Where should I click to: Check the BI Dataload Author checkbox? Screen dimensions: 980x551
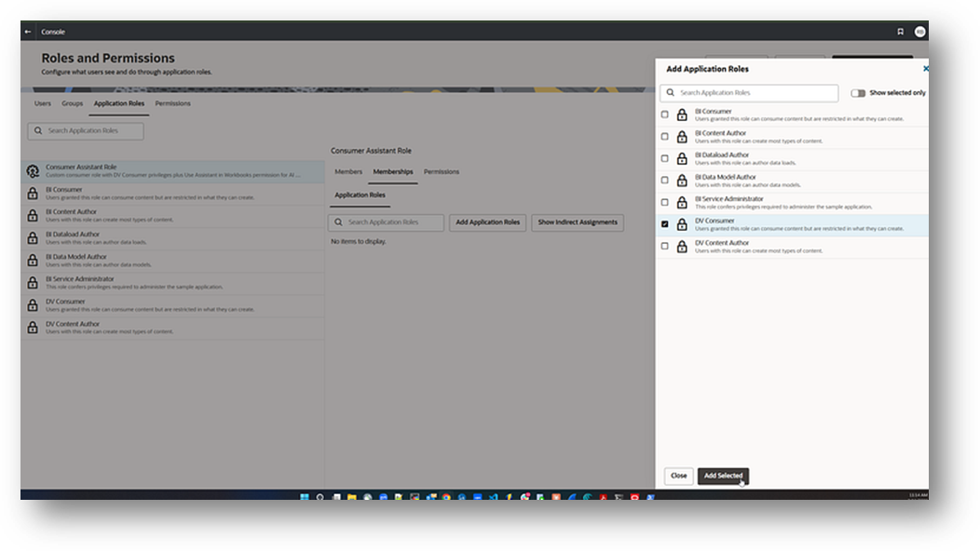[x=664, y=158]
